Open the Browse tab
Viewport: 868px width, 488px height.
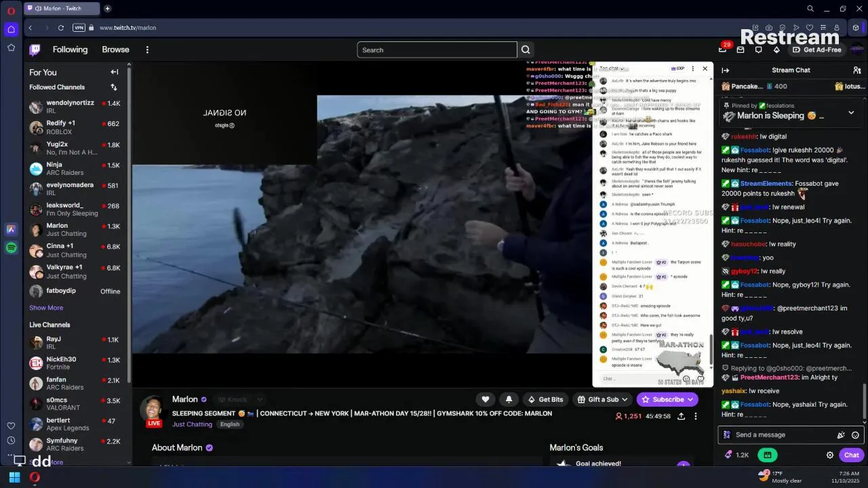pyautogui.click(x=115, y=49)
